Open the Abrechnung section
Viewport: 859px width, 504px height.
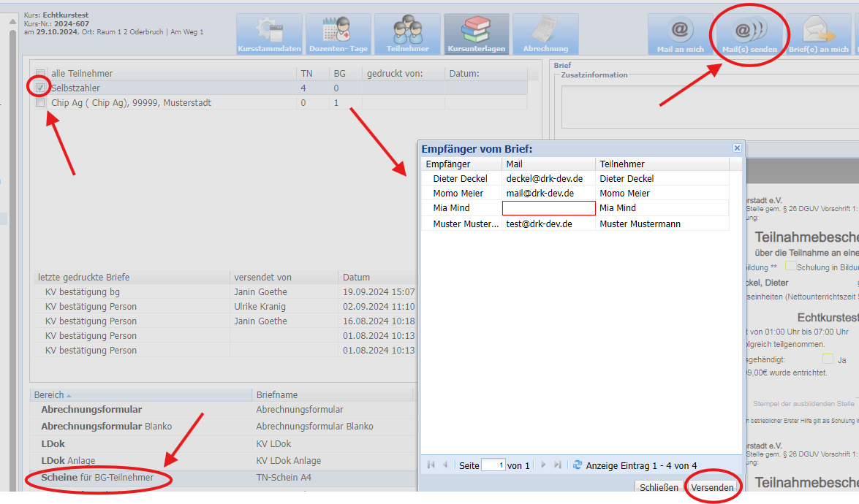coord(545,34)
